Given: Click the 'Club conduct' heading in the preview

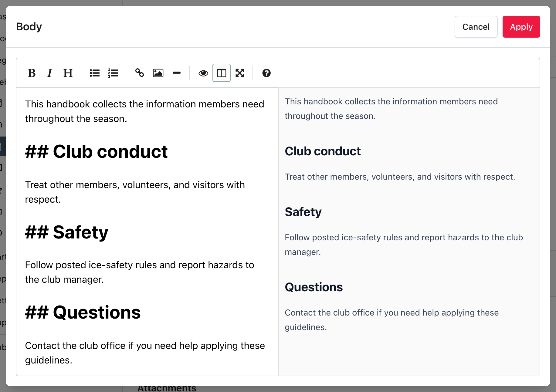Looking at the screenshot, I should (323, 151).
